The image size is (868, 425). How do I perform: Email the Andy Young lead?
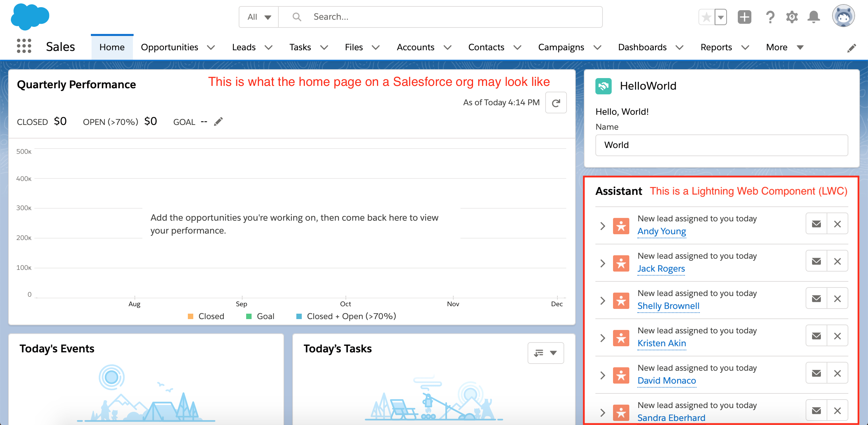816,224
